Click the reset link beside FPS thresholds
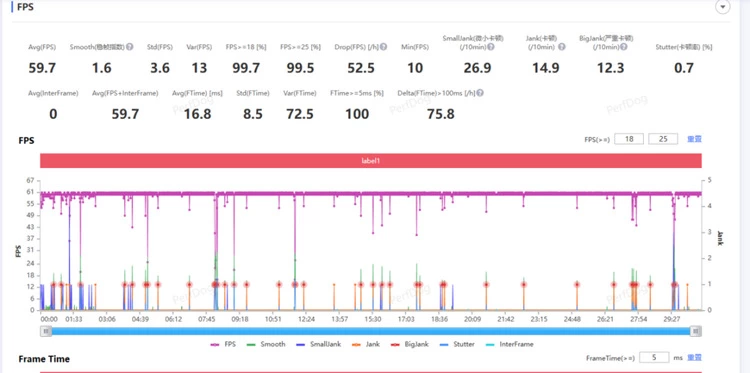This screenshot has width=750, height=373. coord(694,139)
